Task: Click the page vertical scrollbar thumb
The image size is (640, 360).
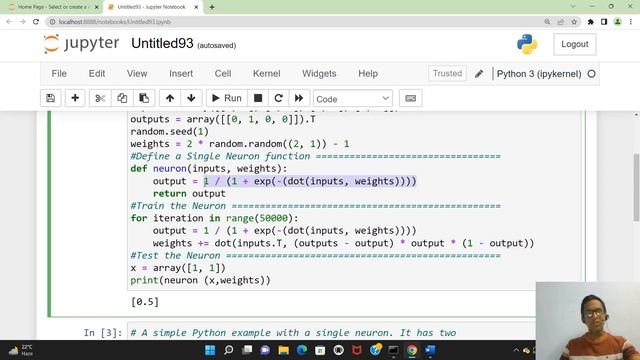Action: [636, 188]
